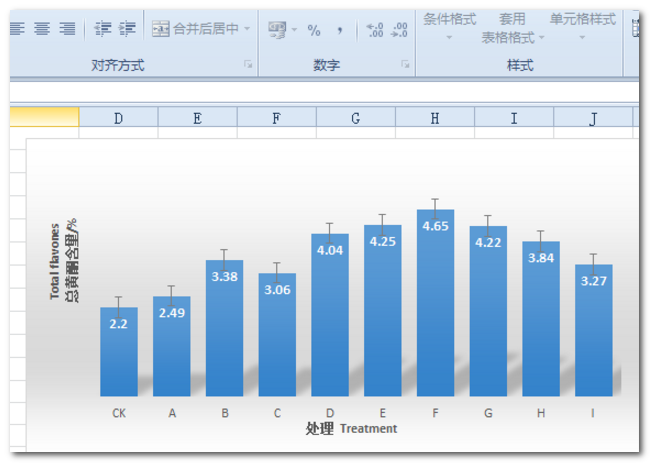The height and width of the screenshot is (463, 650).
Task: Select column G header
Action: pos(356,118)
